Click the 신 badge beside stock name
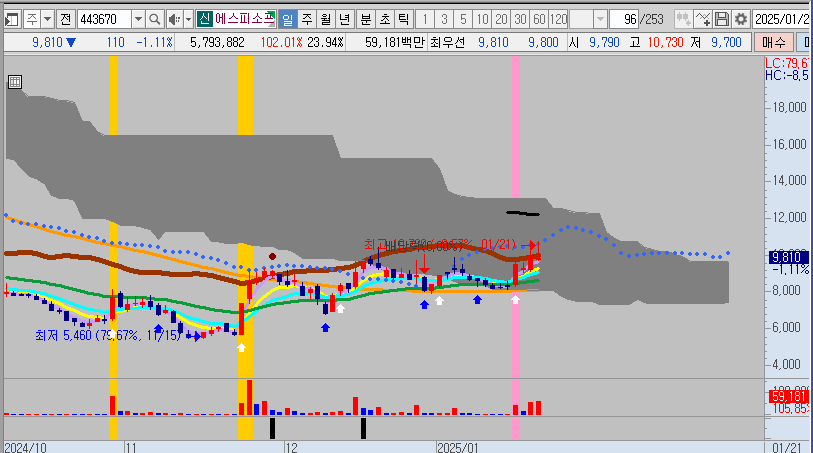Viewport: 813px width, 453px height. [x=204, y=20]
